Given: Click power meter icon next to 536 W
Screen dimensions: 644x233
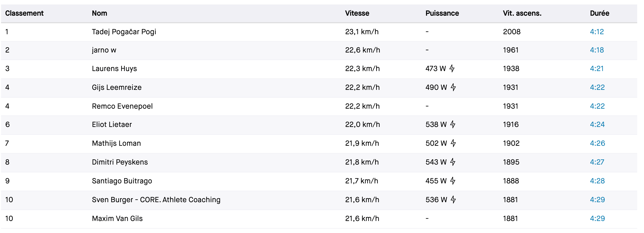Looking at the screenshot, I should pyautogui.click(x=453, y=200).
